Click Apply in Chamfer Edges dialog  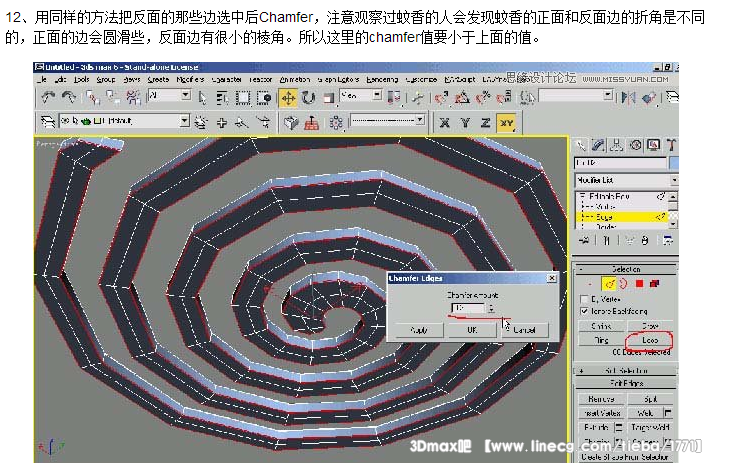coord(419,330)
